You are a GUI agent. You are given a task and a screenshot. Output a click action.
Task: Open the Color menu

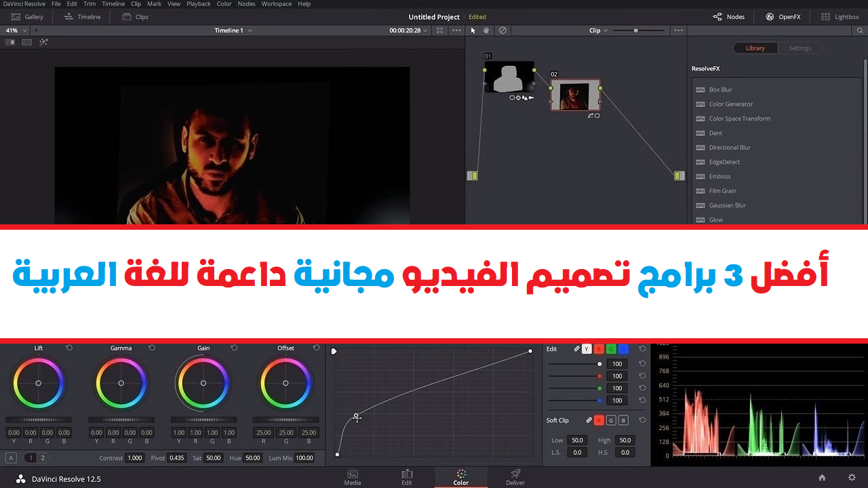tap(224, 4)
